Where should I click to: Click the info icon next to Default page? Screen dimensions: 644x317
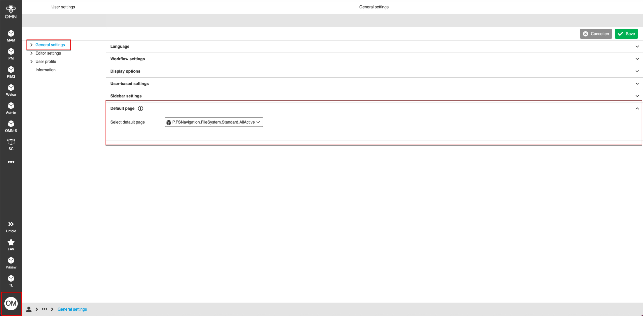point(140,108)
